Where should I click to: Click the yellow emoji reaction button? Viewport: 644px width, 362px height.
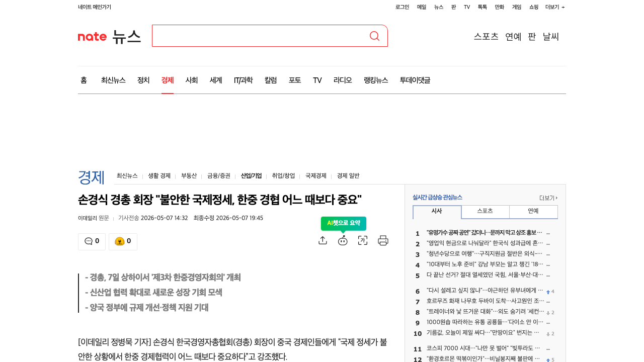coord(123,241)
